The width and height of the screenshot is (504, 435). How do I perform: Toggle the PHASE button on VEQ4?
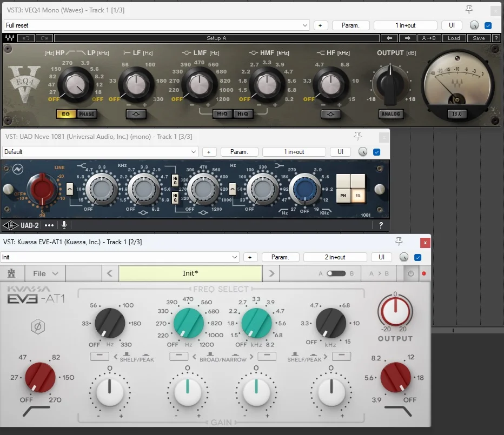pos(87,114)
